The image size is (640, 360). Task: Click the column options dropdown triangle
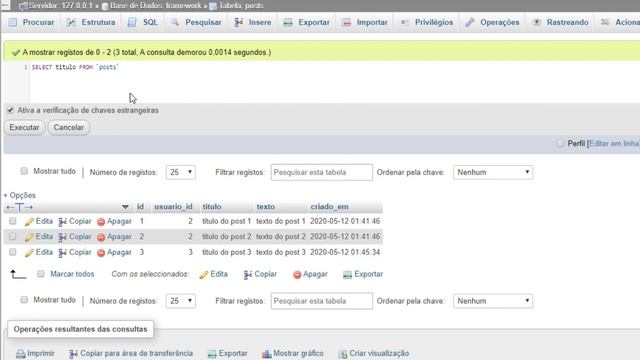(125, 207)
